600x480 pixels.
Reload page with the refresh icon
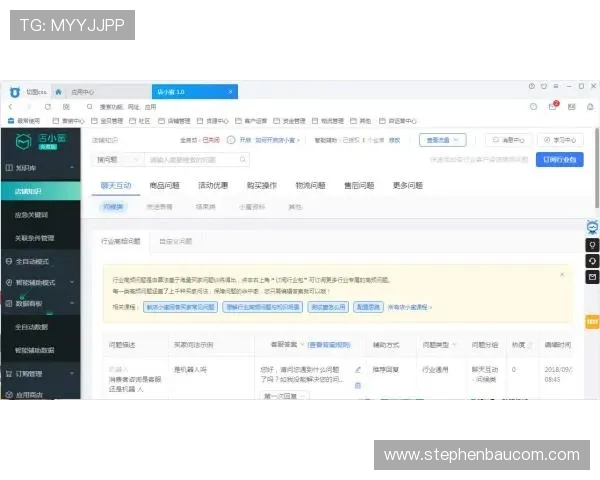pos(48,107)
